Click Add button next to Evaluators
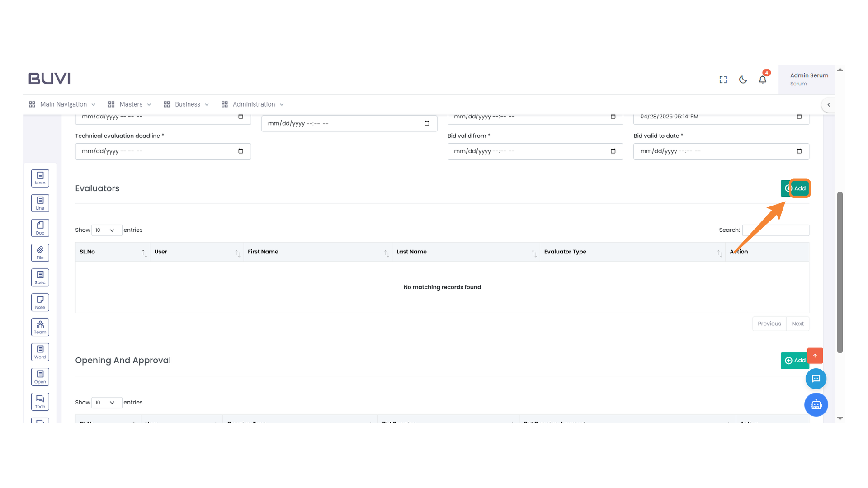This screenshot has height=488, width=868. pos(796,188)
